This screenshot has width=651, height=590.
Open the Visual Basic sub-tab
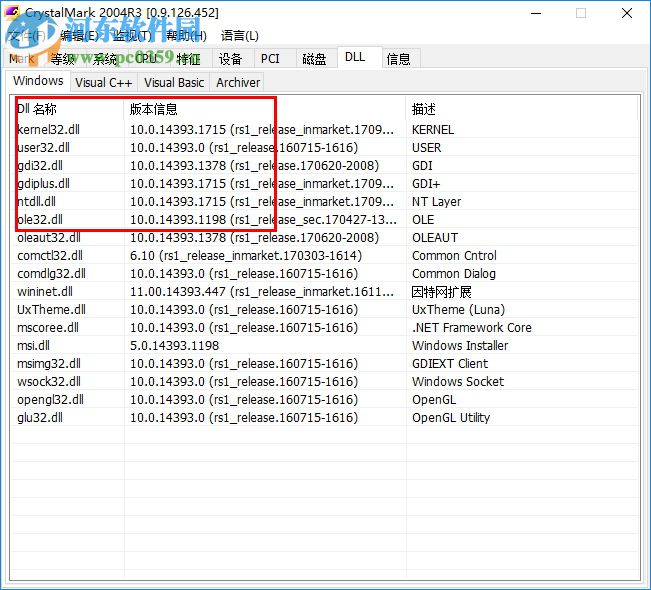pyautogui.click(x=174, y=82)
